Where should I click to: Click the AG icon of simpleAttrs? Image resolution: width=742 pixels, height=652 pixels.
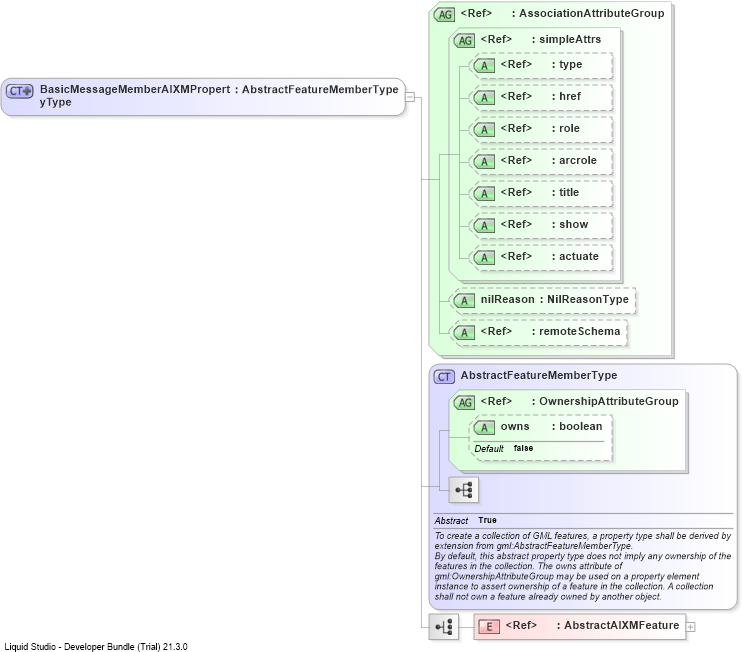[464, 41]
